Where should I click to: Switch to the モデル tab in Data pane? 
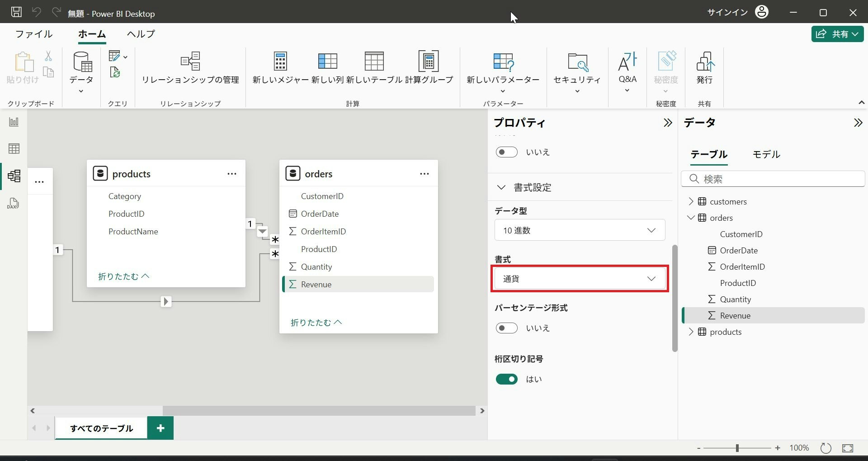[766, 154]
